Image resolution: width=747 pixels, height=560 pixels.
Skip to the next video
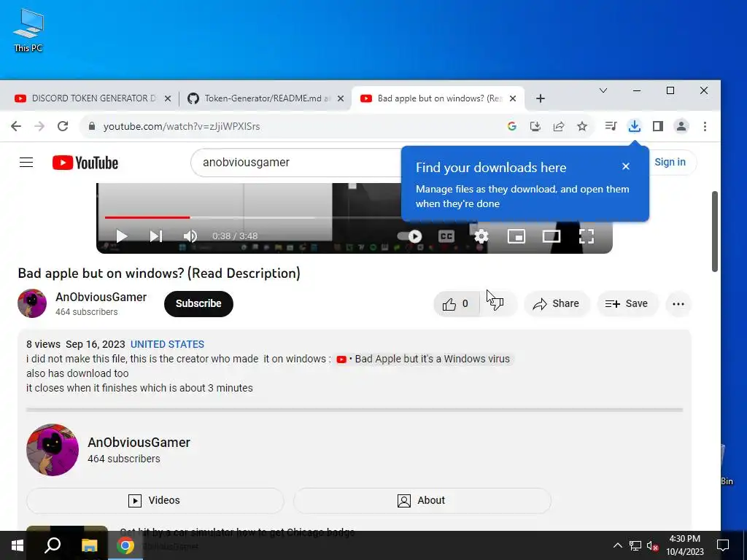(156, 236)
